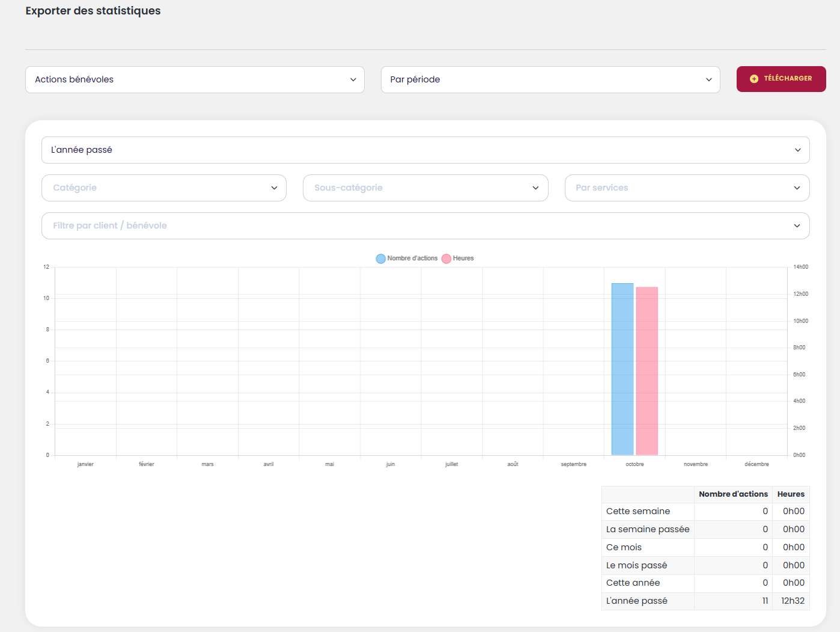Click chevron arrow in Par services dropdown
Viewport: 840px width, 632px height.
pyautogui.click(x=797, y=188)
